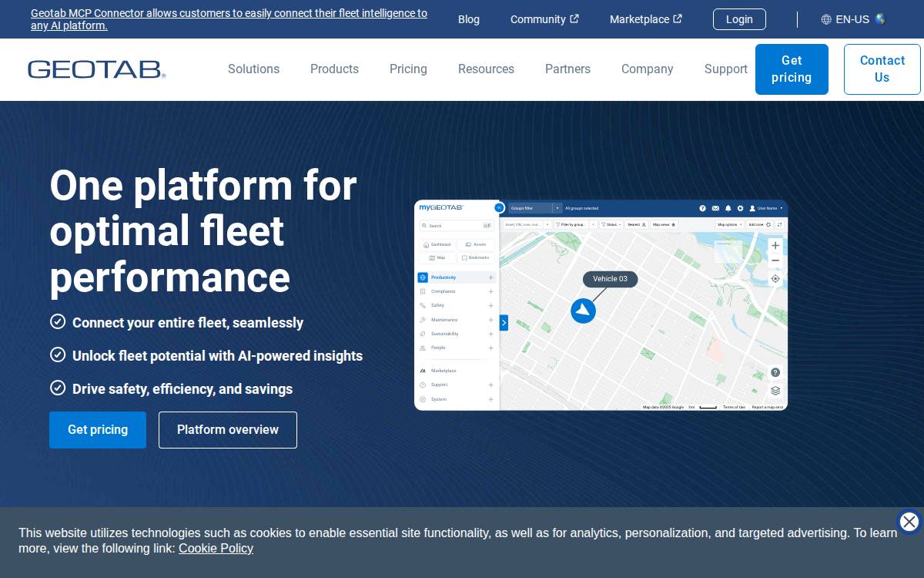This screenshot has height=578, width=924.
Task: Expand System with its plus sign
Action: pyautogui.click(x=490, y=399)
